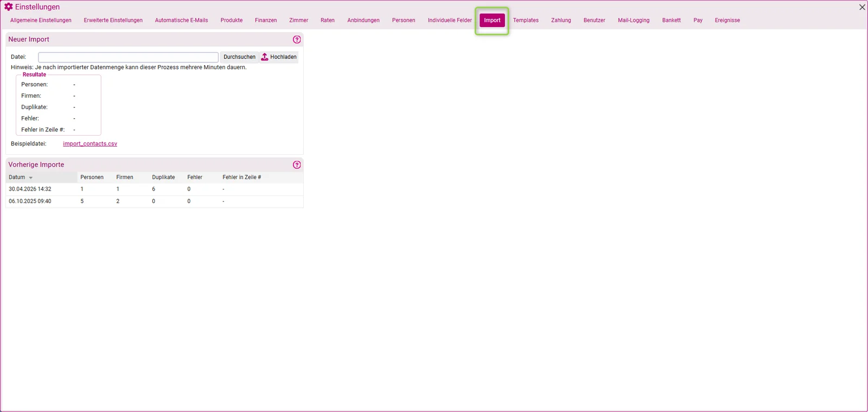Image resolution: width=868 pixels, height=412 pixels.
Task: Click the Personen value 5 in the table
Action: pyautogui.click(x=82, y=201)
